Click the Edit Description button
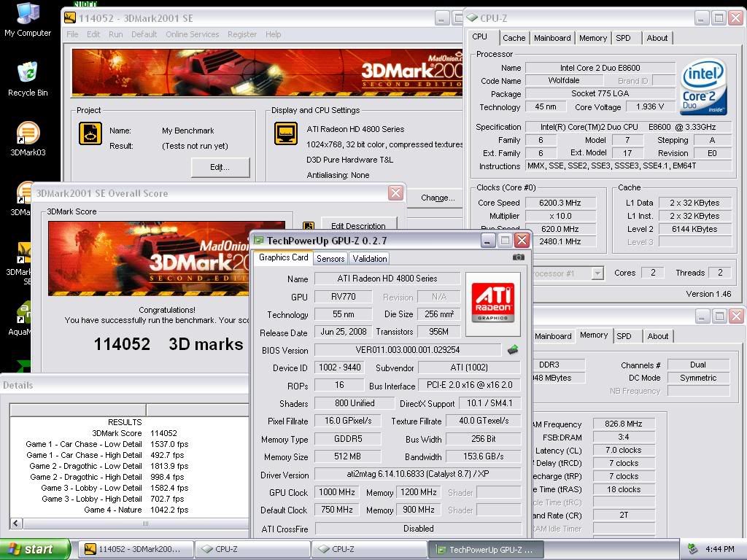This screenshot has height=560, width=747. point(358,226)
